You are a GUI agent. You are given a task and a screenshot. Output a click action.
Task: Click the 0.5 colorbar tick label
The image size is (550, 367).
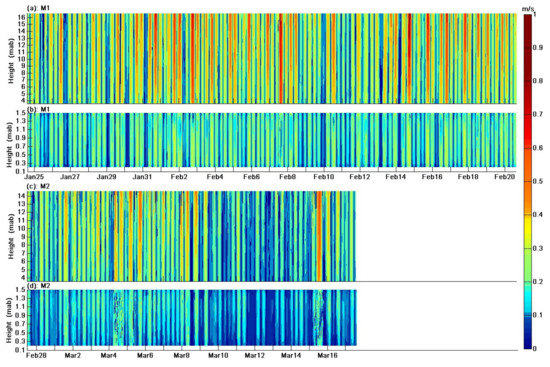538,181
